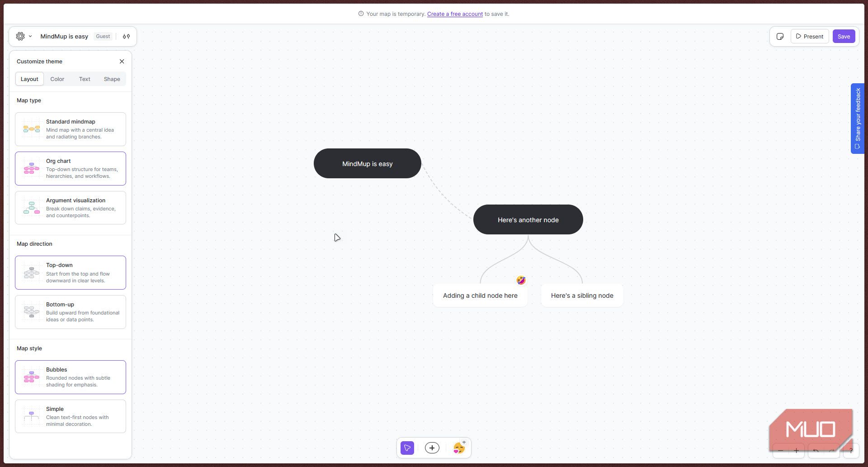868x467 pixels.
Task: Select the 'MindMup is easy' root node
Action: [x=368, y=163]
